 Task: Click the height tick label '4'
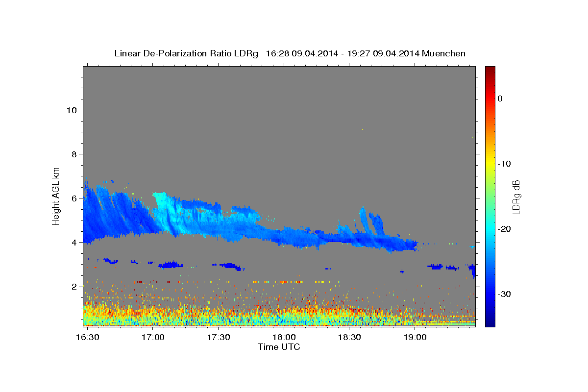[73, 243]
